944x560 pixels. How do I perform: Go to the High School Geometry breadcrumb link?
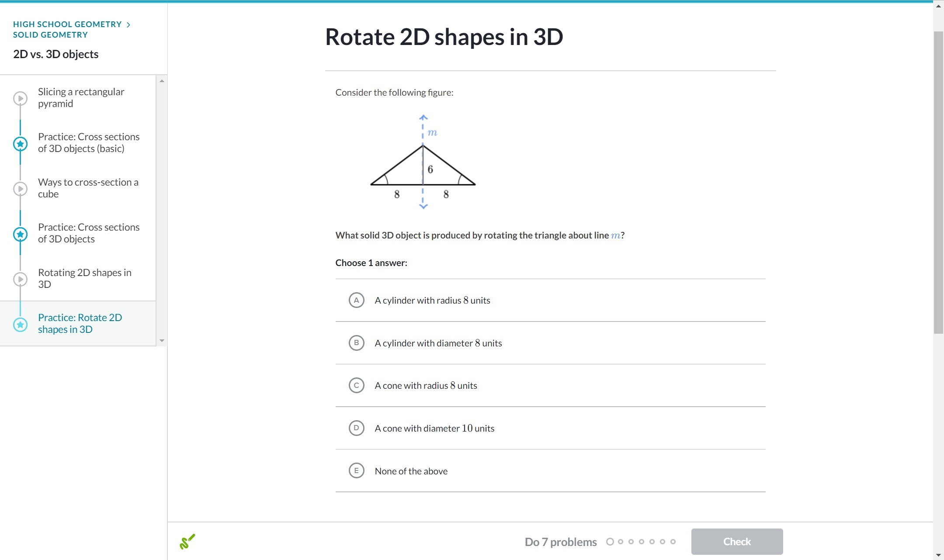67,24
